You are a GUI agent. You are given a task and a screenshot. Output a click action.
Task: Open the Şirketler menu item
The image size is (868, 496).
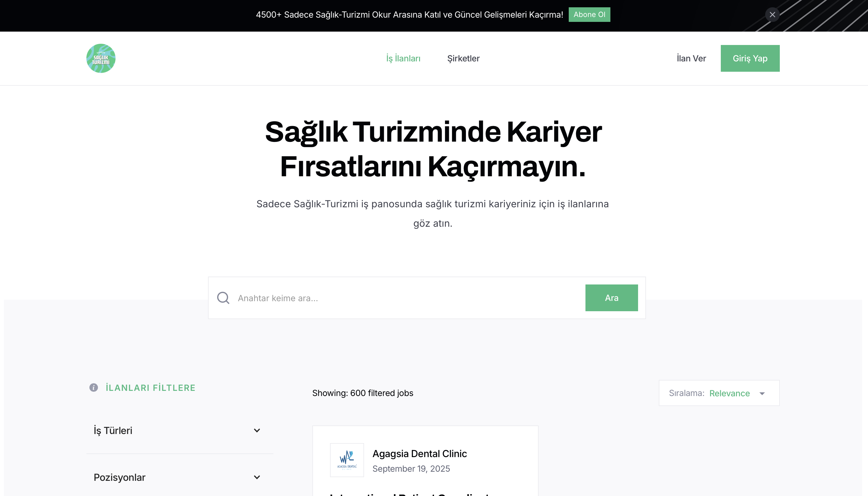[x=463, y=58]
